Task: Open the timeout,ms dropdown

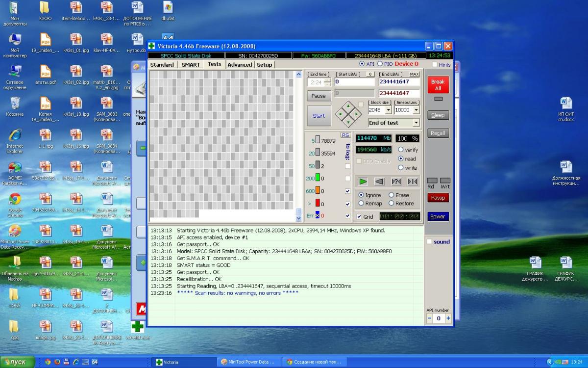Action: click(416, 110)
